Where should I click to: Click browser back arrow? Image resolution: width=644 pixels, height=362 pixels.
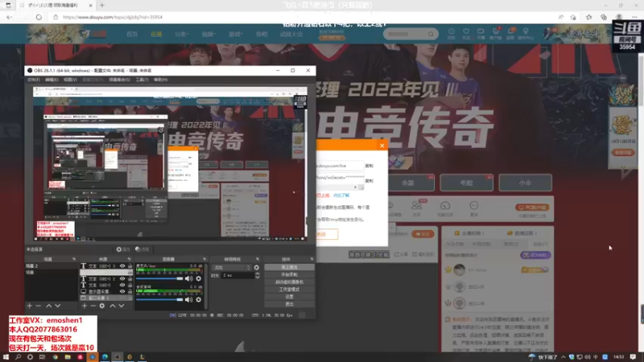[9, 17]
